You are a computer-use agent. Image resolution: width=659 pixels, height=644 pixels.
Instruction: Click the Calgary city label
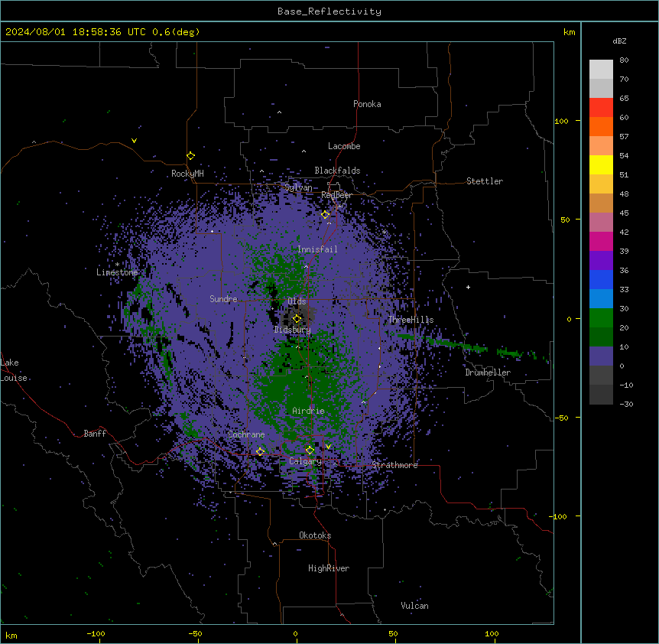(306, 461)
